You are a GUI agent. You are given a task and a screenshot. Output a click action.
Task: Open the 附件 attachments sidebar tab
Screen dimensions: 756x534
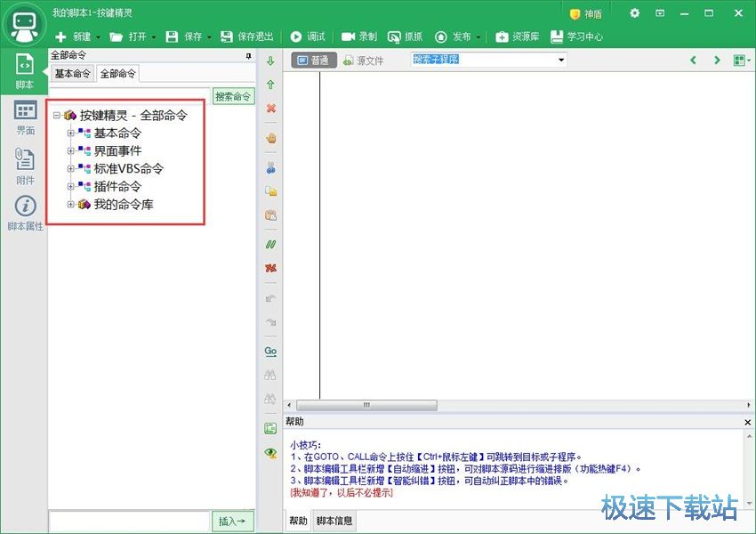25,166
